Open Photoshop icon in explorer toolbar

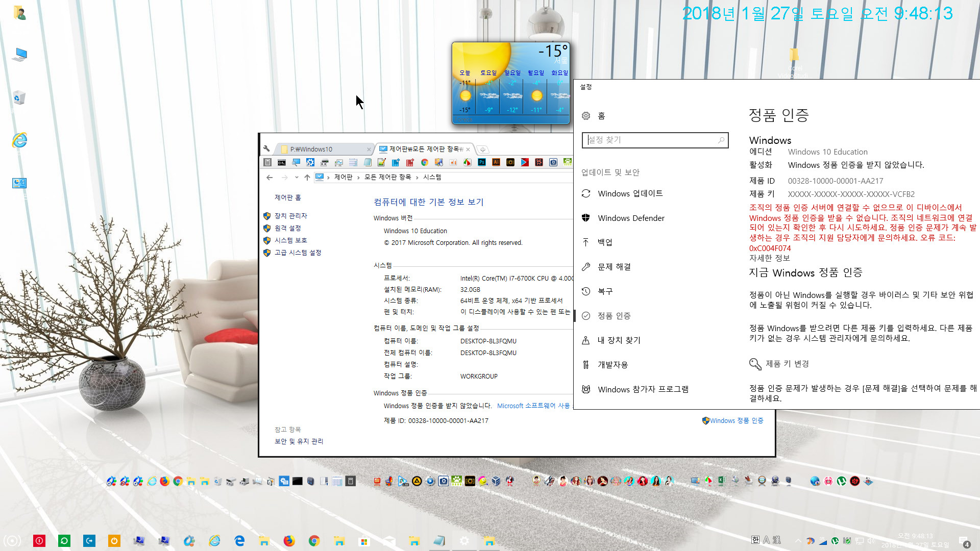(x=482, y=162)
